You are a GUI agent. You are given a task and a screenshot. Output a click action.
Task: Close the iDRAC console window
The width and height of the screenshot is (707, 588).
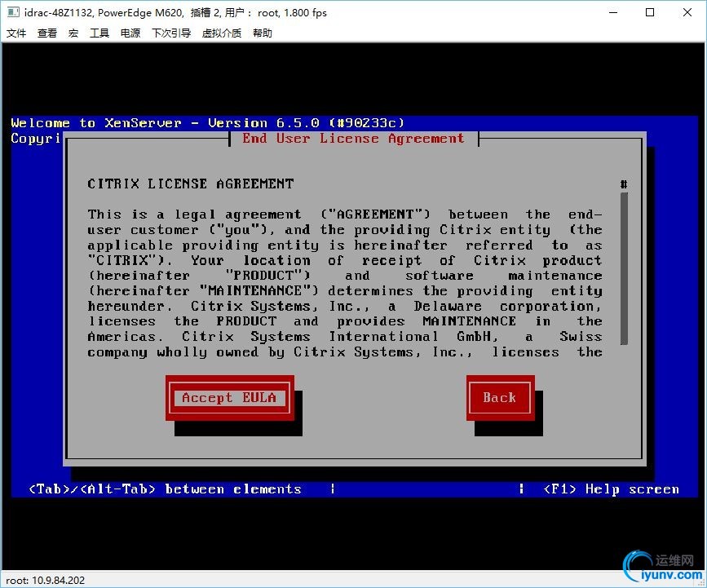click(687, 12)
